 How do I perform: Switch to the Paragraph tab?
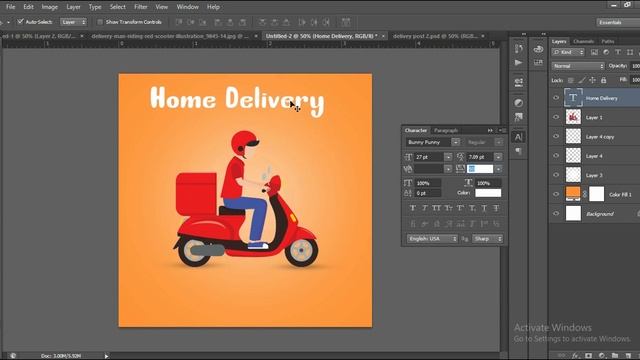point(446,130)
